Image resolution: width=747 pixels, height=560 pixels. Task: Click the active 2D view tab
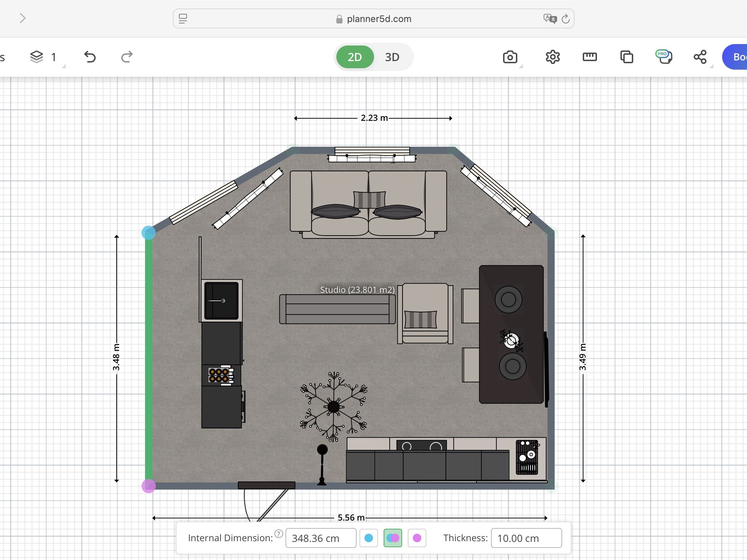(x=354, y=57)
